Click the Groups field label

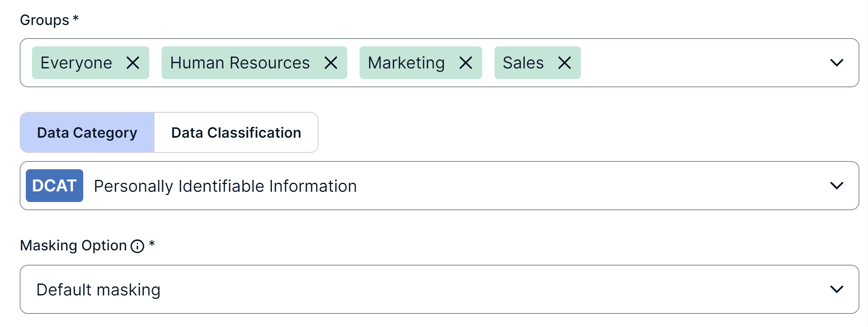(44, 20)
